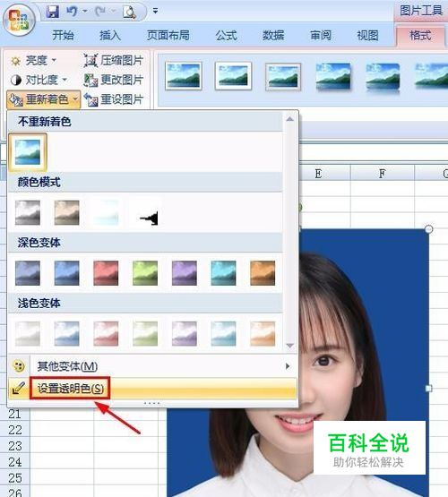Save the workbook via floppy icon
This screenshot has width=448, height=497.
[53, 12]
